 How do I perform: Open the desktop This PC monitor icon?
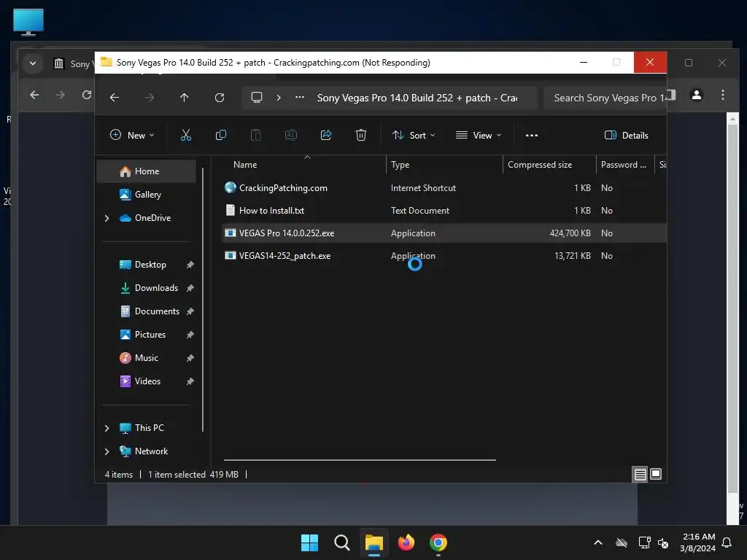28,23
